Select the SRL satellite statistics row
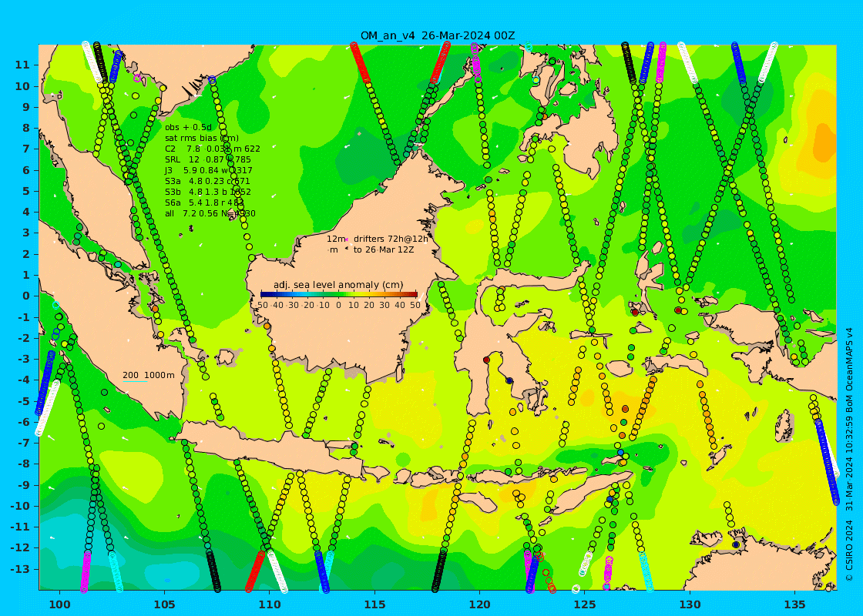863x616 pixels. pyautogui.click(x=208, y=159)
